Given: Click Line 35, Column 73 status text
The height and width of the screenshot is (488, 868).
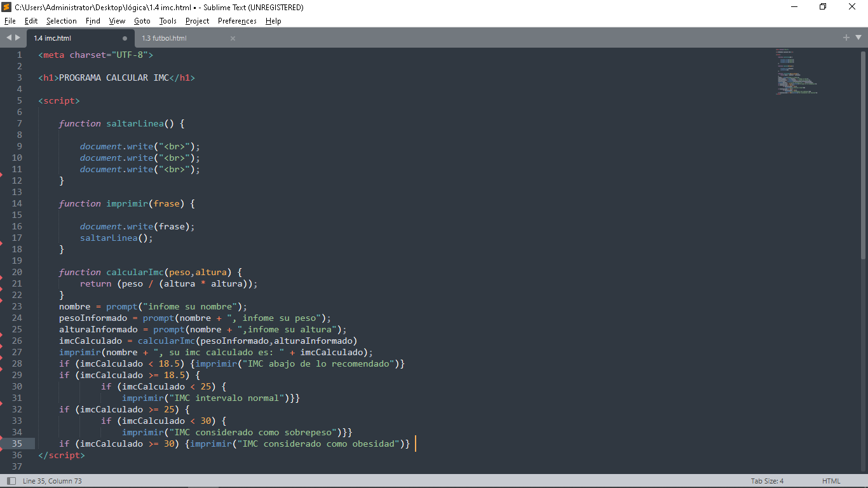Looking at the screenshot, I should (x=52, y=481).
